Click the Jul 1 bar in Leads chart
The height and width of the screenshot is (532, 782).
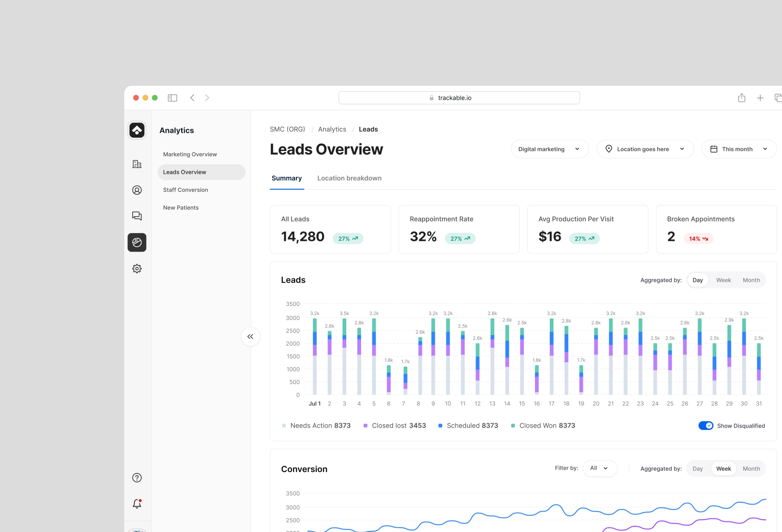pos(315,357)
